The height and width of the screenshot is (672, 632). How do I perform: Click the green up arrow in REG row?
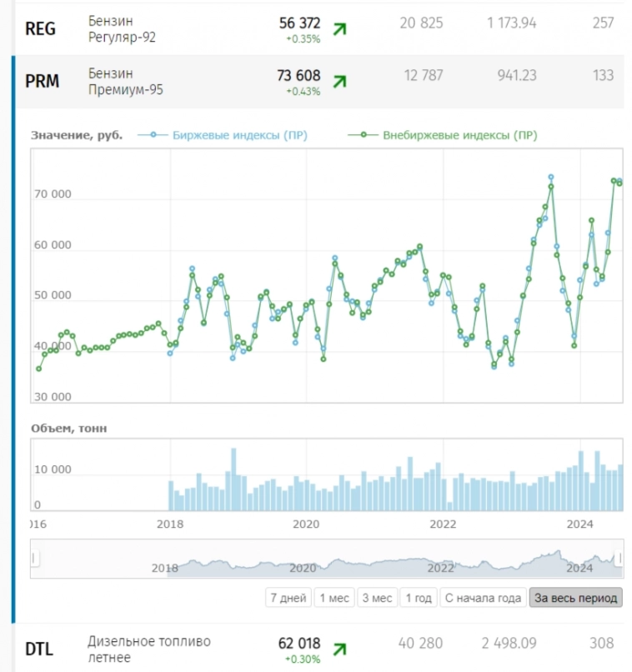click(339, 29)
